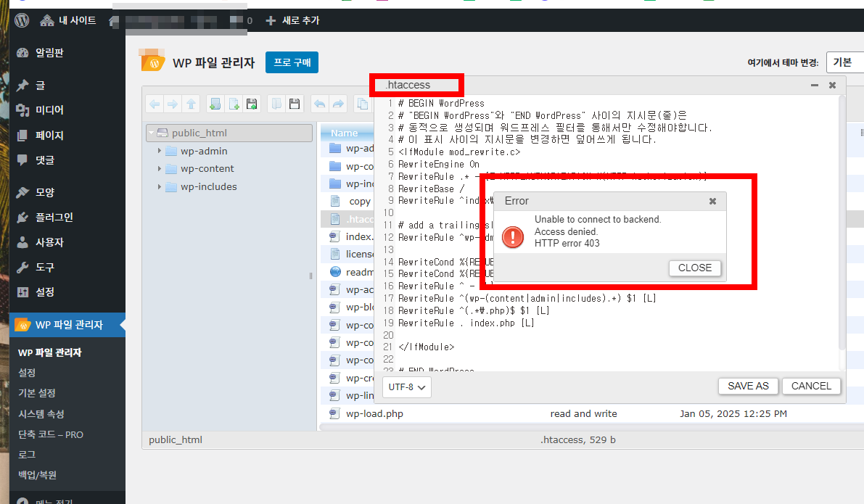The image size is (864, 504).
Task: Click the undo toolbar icon
Action: 320,104
